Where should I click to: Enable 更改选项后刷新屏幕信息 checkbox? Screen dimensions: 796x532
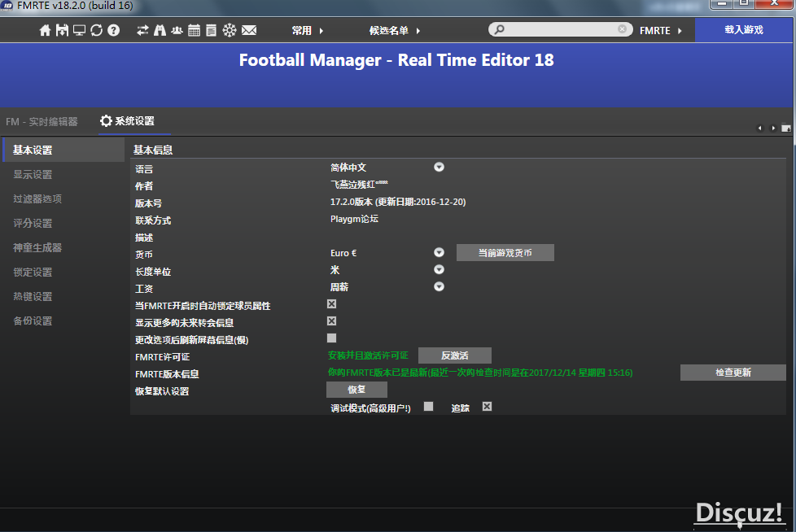[x=331, y=338]
